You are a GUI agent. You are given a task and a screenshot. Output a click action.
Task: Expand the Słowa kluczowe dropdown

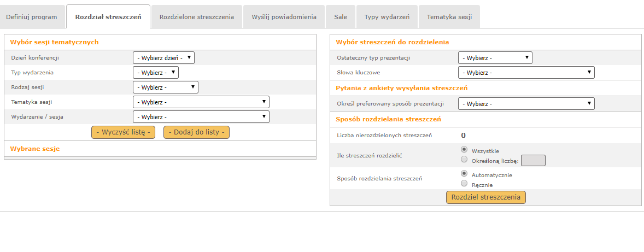tap(526, 73)
